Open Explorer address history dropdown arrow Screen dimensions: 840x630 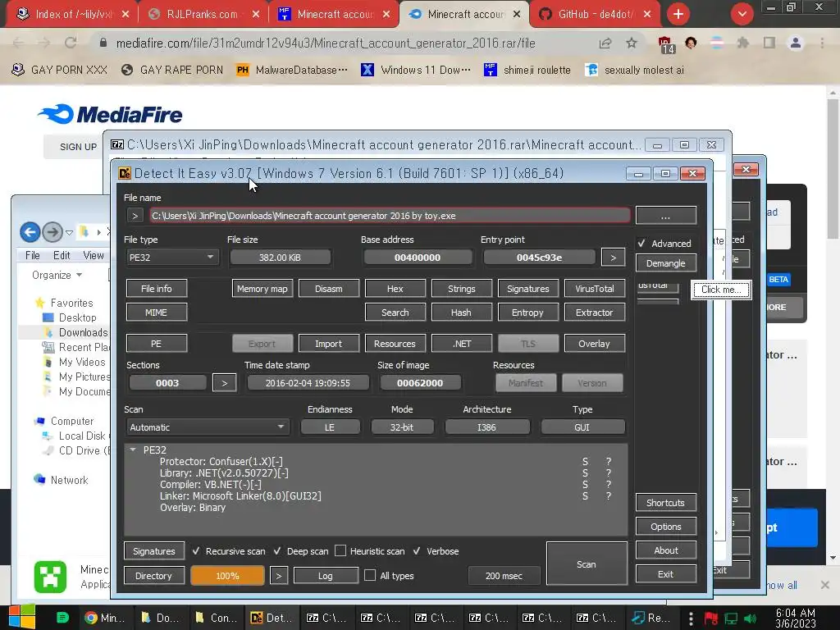point(69,232)
